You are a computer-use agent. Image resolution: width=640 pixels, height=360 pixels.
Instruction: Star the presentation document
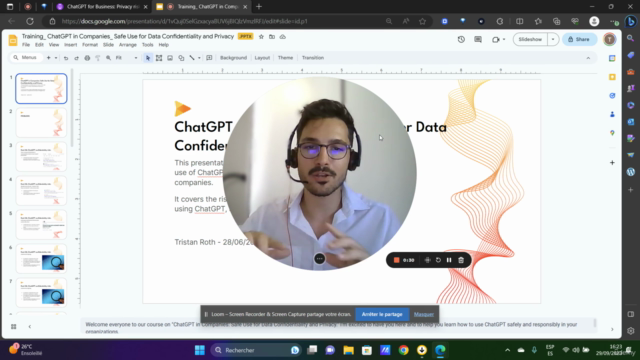[261, 37]
